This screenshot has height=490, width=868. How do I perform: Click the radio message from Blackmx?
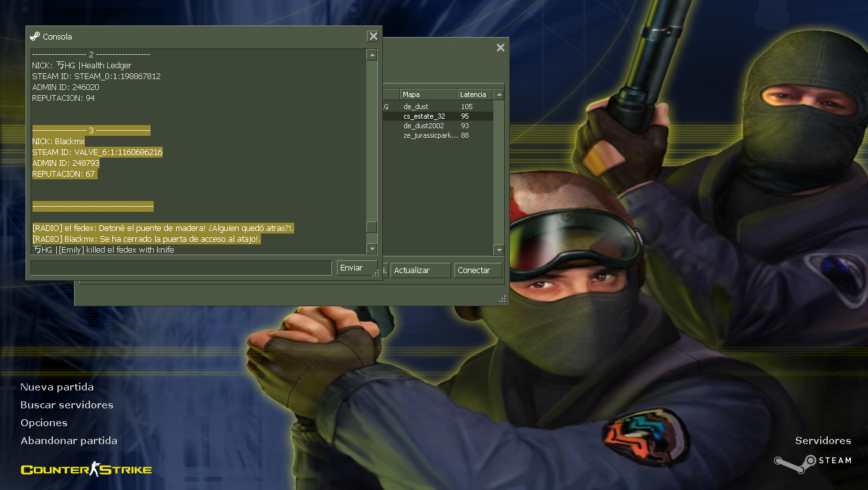146,239
